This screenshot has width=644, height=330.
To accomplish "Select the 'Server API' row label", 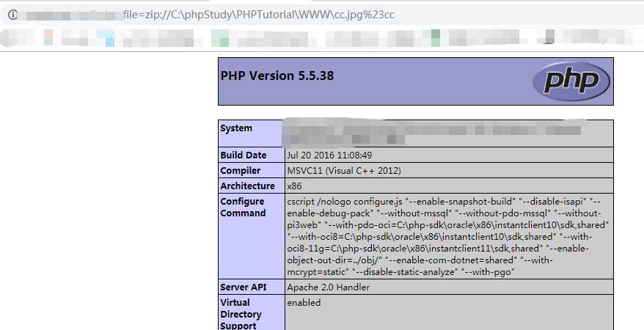I will coord(243,287).
